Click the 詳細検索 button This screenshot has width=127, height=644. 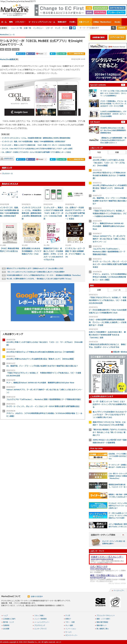click(122, 28)
